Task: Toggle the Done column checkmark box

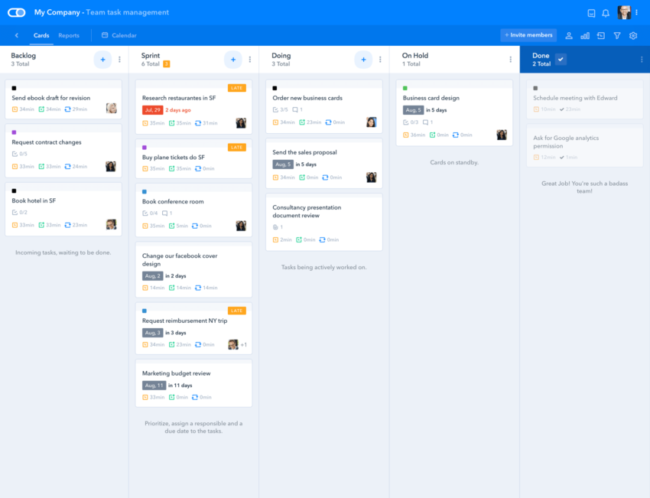Action: point(561,59)
